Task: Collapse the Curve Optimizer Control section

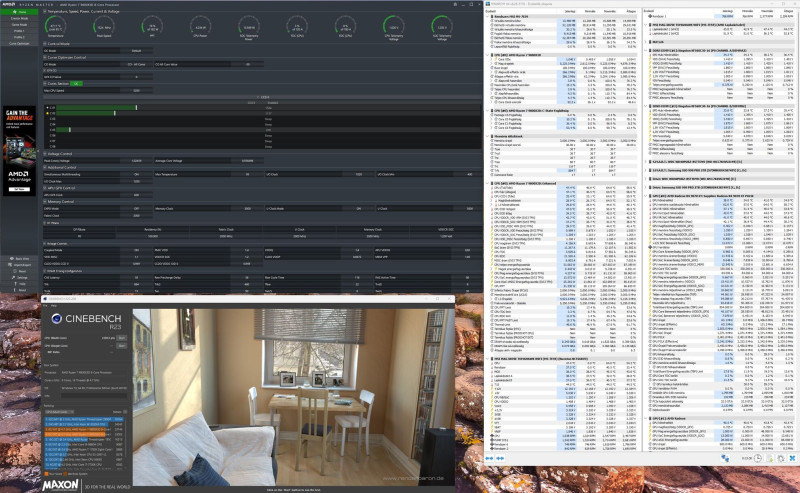Action: [45, 58]
